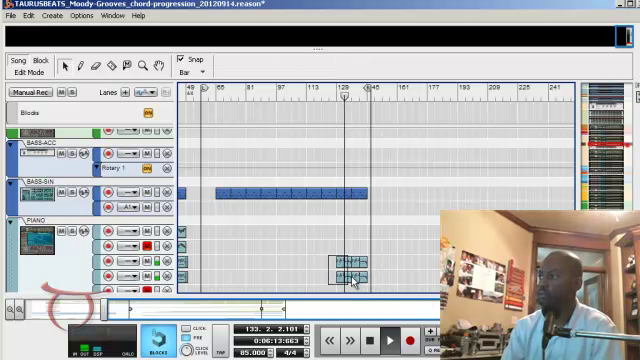Select the Mute tool

tap(127, 66)
